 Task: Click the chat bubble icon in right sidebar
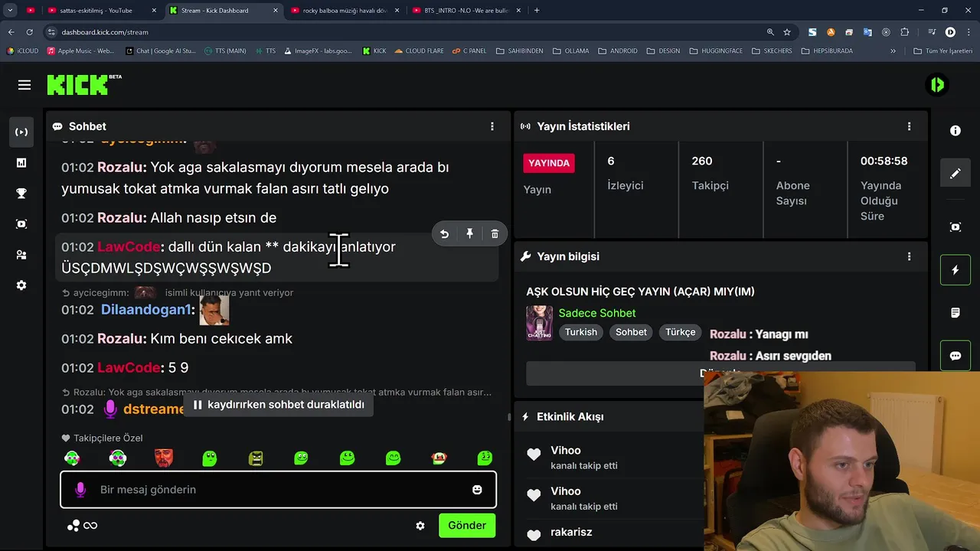click(955, 356)
